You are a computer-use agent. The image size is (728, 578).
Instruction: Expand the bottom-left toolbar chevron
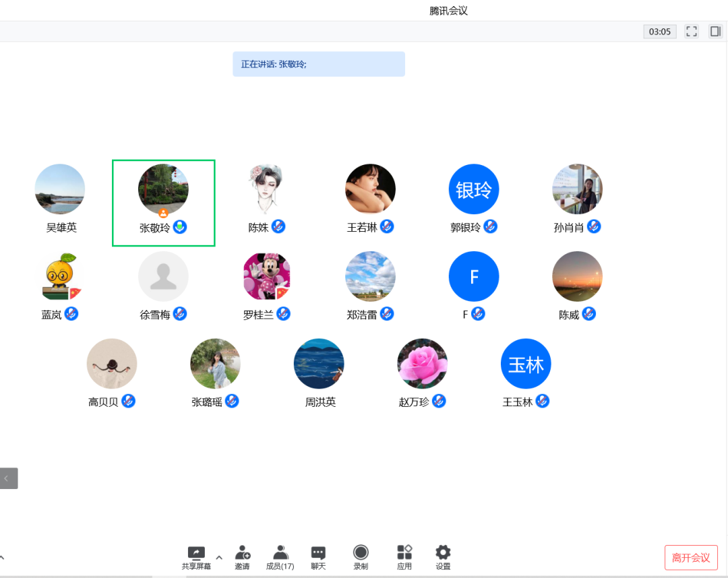point(2,557)
